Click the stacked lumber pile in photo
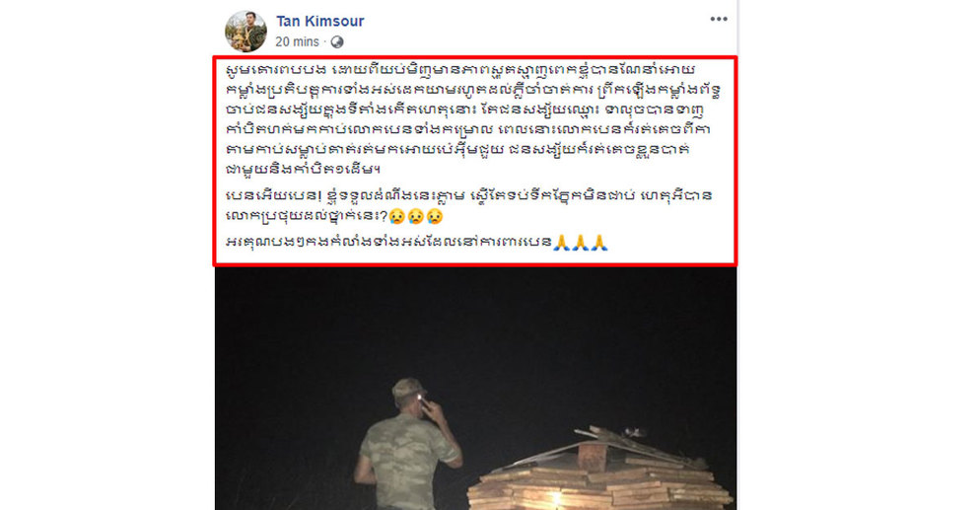The image size is (980, 510). 598,469
